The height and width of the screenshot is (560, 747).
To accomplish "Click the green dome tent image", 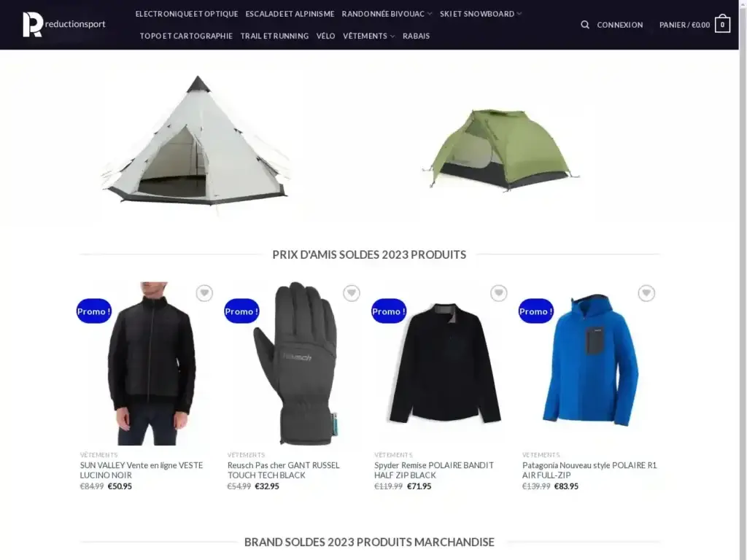I will (x=500, y=149).
